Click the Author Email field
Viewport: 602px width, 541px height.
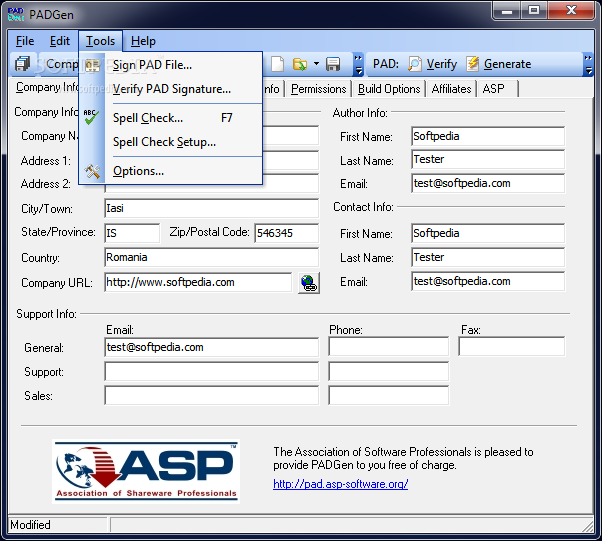(488, 184)
